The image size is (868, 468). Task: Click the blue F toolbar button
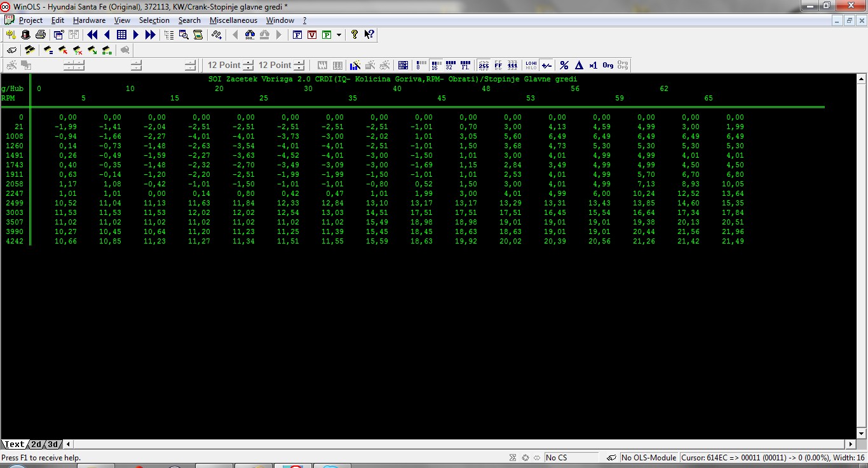tap(297, 35)
